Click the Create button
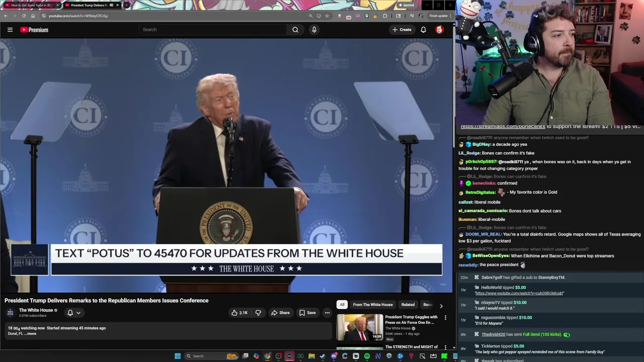This screenshot has height=362, width=644. coord(402,30)
